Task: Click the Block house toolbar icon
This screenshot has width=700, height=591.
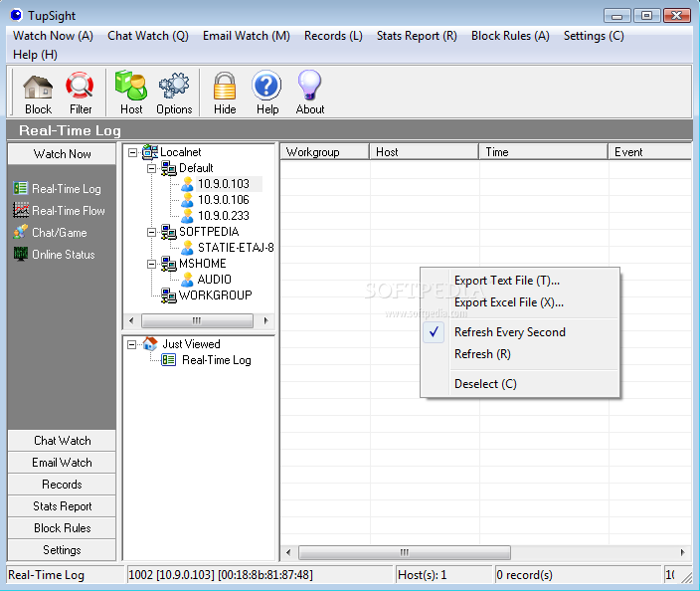Action: click(38, 93)
